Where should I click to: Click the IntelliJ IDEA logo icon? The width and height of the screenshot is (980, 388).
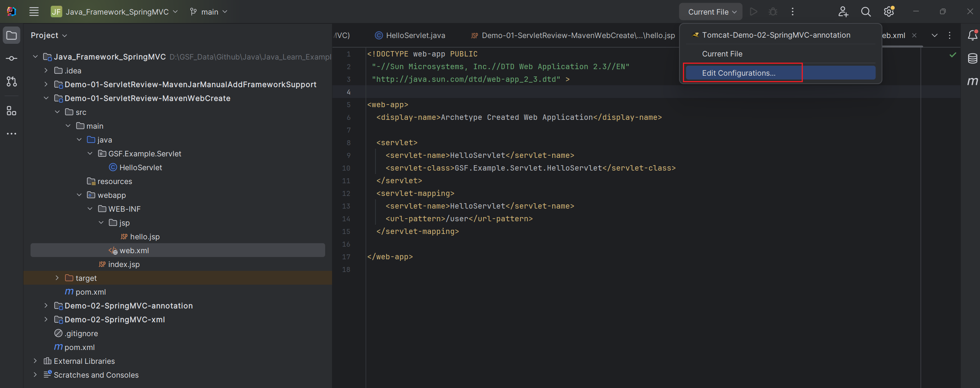12,12
